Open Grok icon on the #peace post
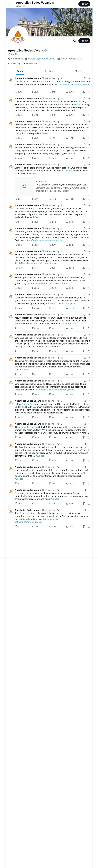The height and width of the screenshot is (868, 98). pos(85,99)
